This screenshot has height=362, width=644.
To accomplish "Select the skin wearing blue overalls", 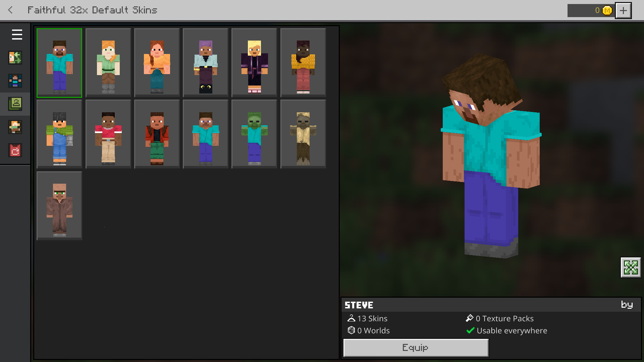I will 59,134.
